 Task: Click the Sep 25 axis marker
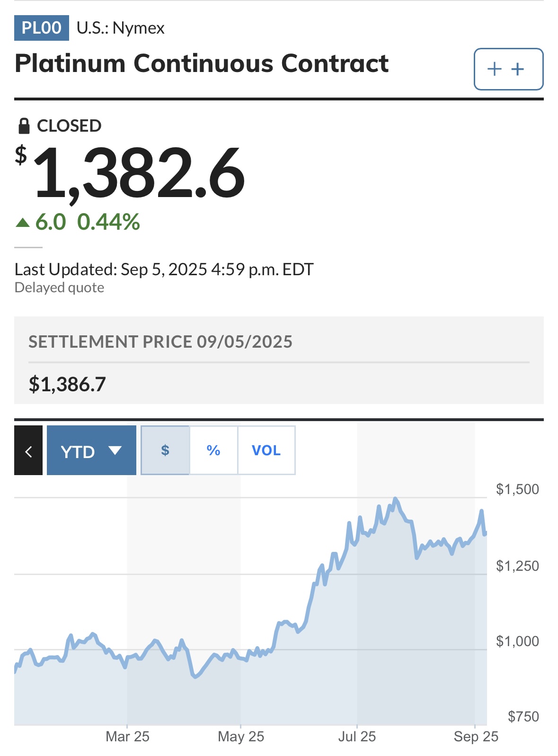pyautogui.click(x=476, y=737)
